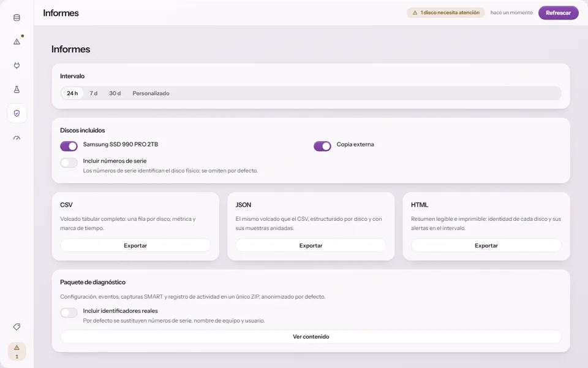This screenshot has width=588, height=368.
Task: Open the alerts warning triangle in sidebar
Action: click(17, 41)
